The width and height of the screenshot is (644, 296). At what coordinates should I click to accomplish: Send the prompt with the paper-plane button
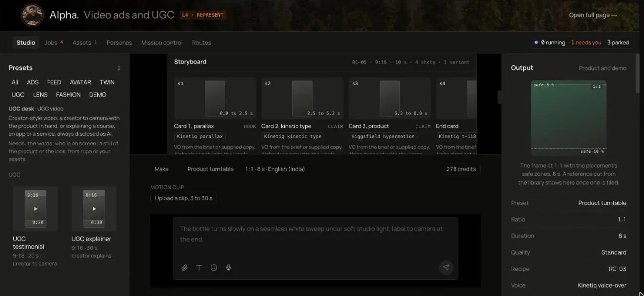click(x=446, y=267)
